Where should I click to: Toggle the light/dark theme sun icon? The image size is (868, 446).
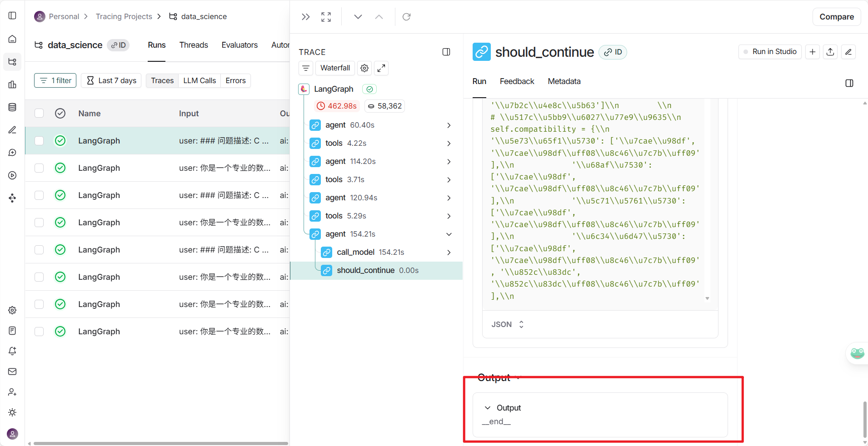(12, 412)
